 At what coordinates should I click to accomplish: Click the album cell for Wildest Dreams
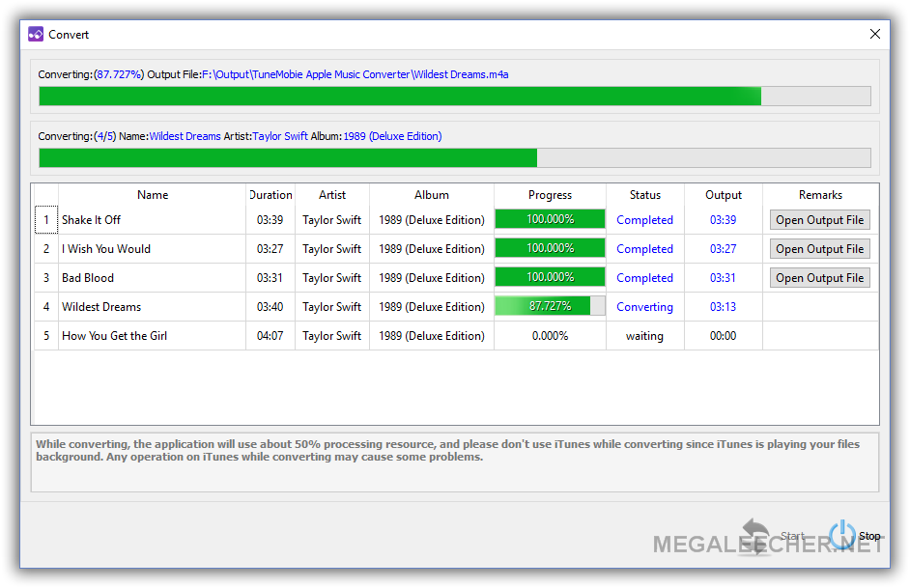(x=432, y=307)
